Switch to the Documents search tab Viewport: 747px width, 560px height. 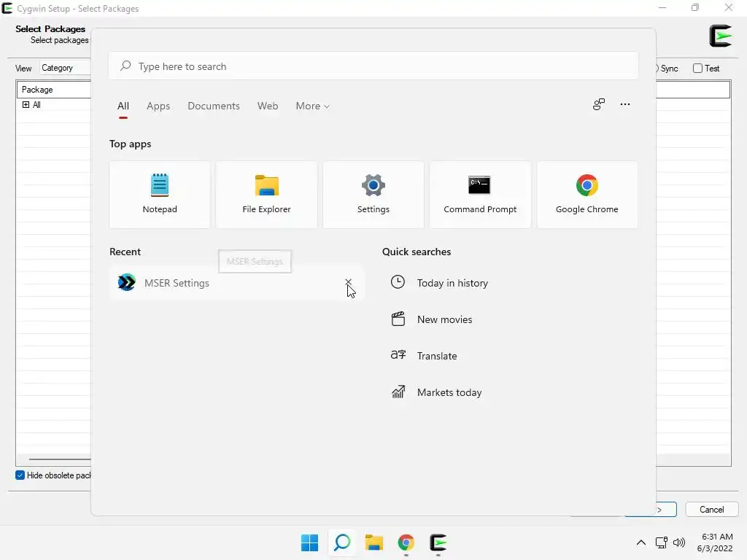point(214,106)
